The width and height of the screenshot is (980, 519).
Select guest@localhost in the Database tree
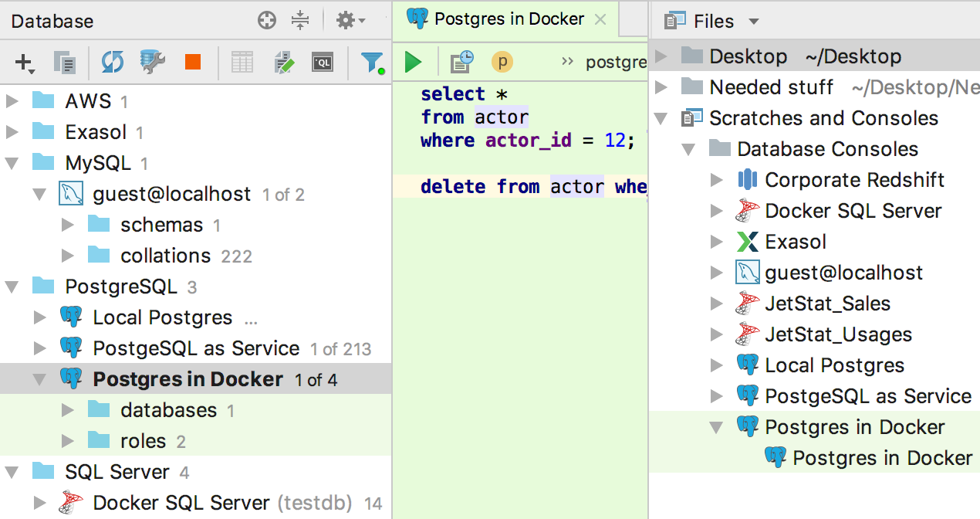pos(196,194)
